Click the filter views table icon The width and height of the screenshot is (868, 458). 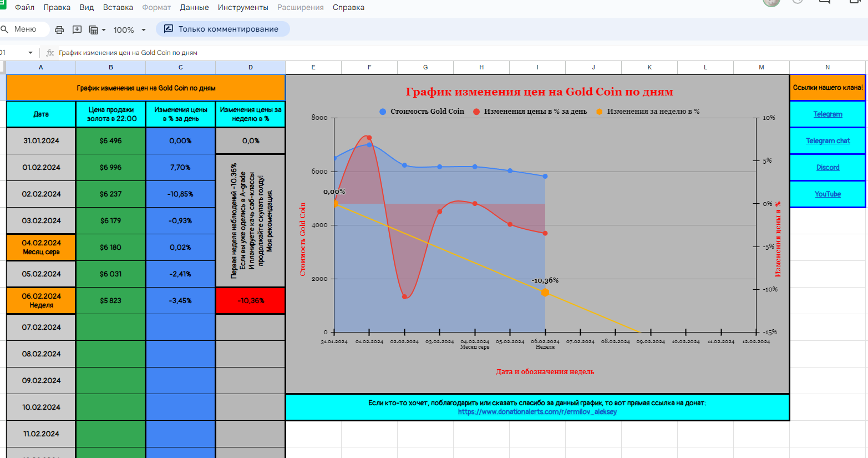(x=94, y=29)
